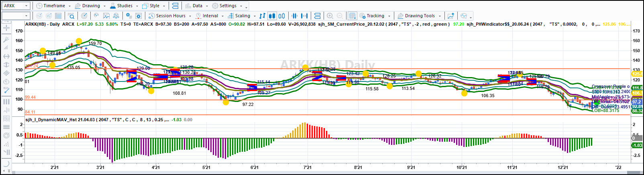Click the small study wave icon
The image size is (644, 175).
pyautogui.click(x=96, y=16)
